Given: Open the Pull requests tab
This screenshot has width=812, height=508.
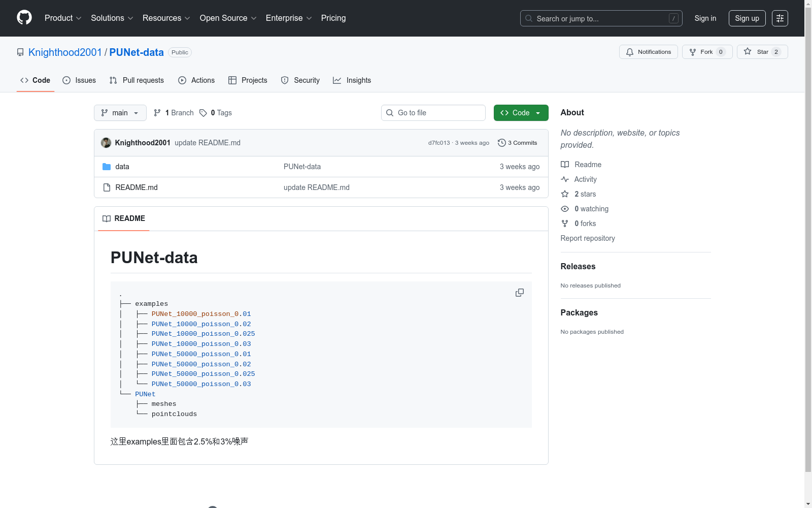Looking at the screenshot, I should tap(137, 80).
